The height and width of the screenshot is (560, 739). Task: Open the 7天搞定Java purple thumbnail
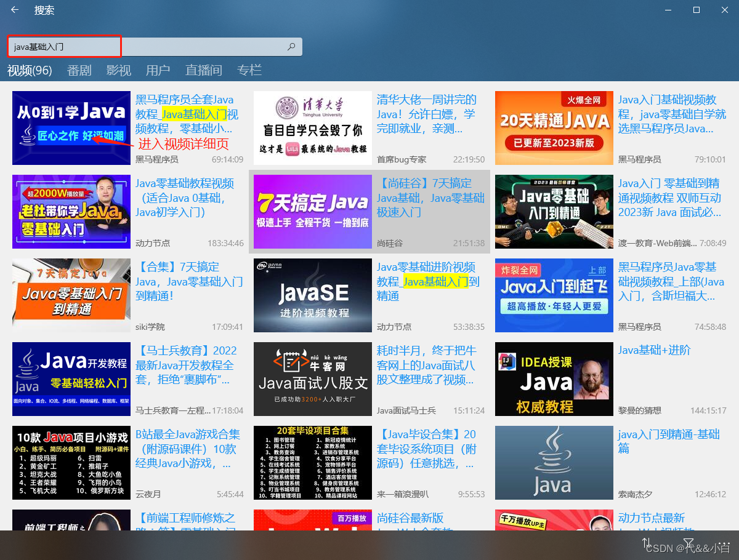coord(313,212)
